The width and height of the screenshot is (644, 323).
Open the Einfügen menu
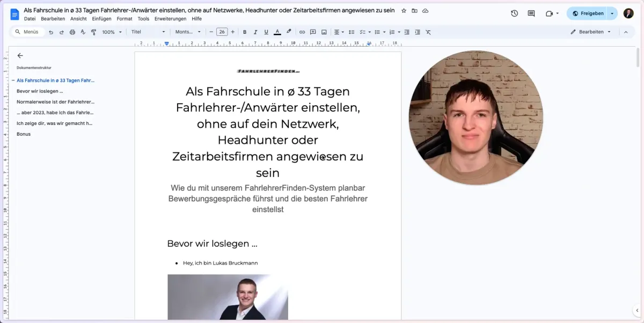[x=101, y=19]
